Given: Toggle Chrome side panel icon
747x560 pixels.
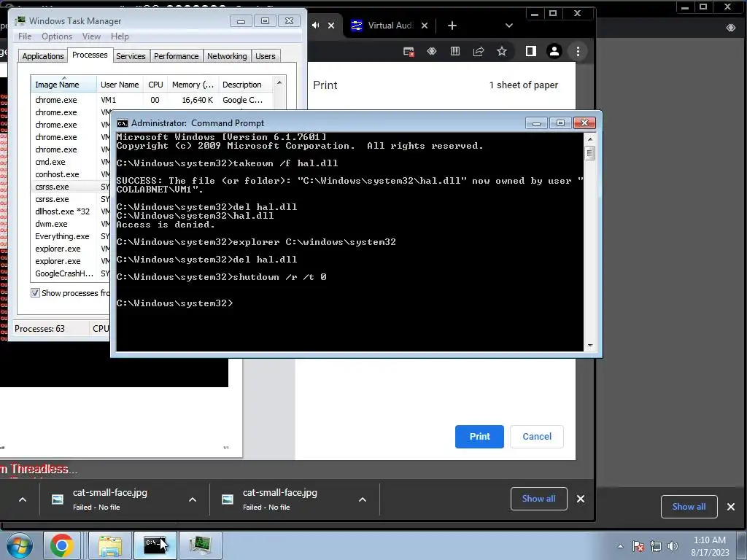Looking at the screenshot, I should pos(531,52).
